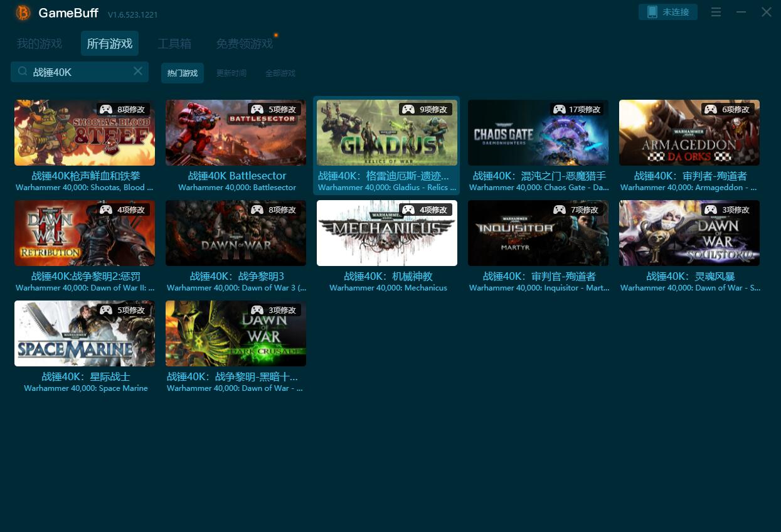The image size is (781, 532).
Task: Go to the 免费领游戏 tab
Action: pos(245,43)
